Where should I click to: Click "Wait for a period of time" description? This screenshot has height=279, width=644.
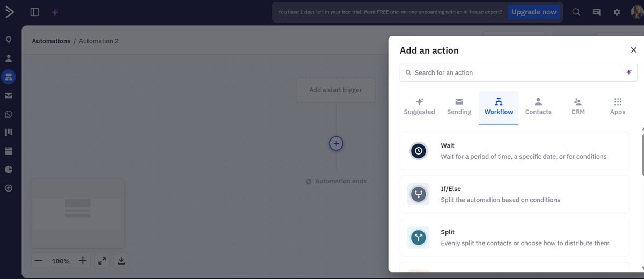pos(524,157)
